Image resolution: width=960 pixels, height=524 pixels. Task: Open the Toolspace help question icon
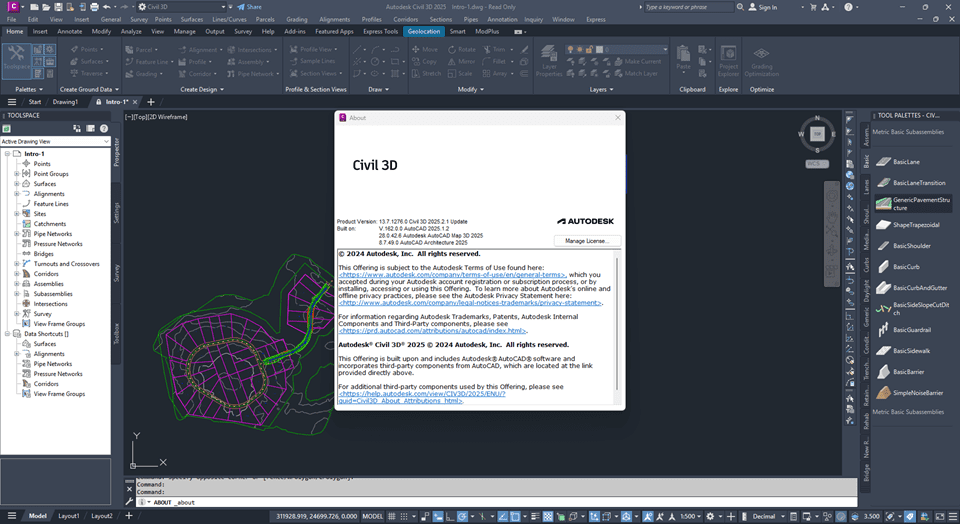click(x=103, y=128)
